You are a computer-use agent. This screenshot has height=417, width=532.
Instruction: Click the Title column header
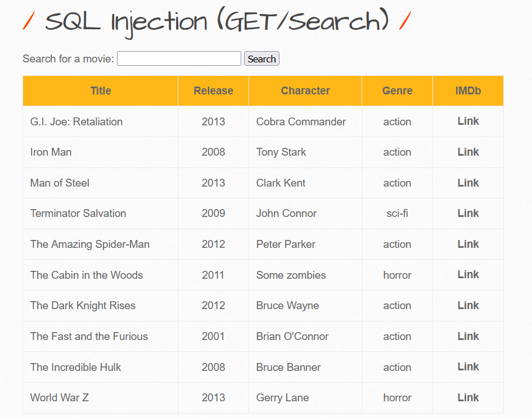click(101, 90)
